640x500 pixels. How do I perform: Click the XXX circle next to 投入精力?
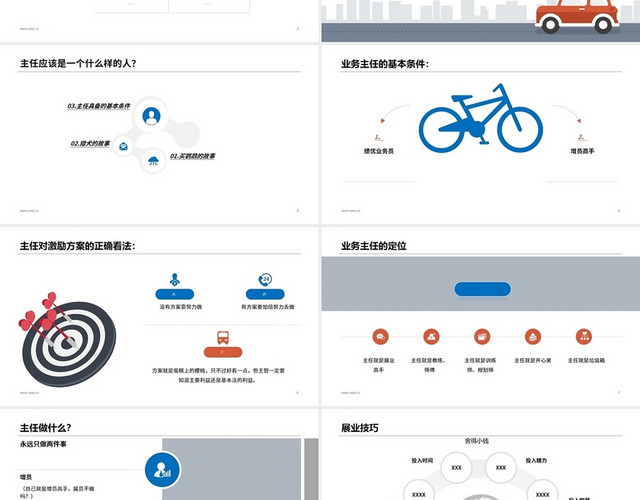[501, 468]
